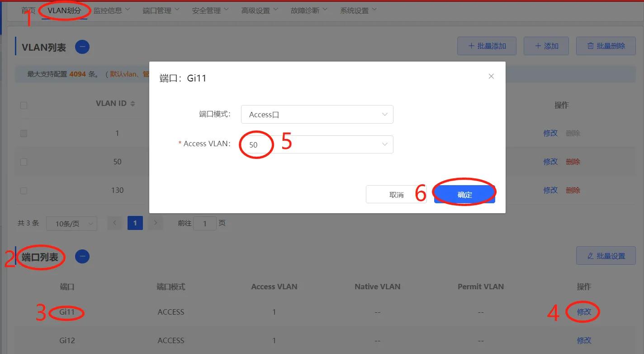Click the 取消 cancel button
644x354 pixels.
pyautogui.click(x=396, y=194)
